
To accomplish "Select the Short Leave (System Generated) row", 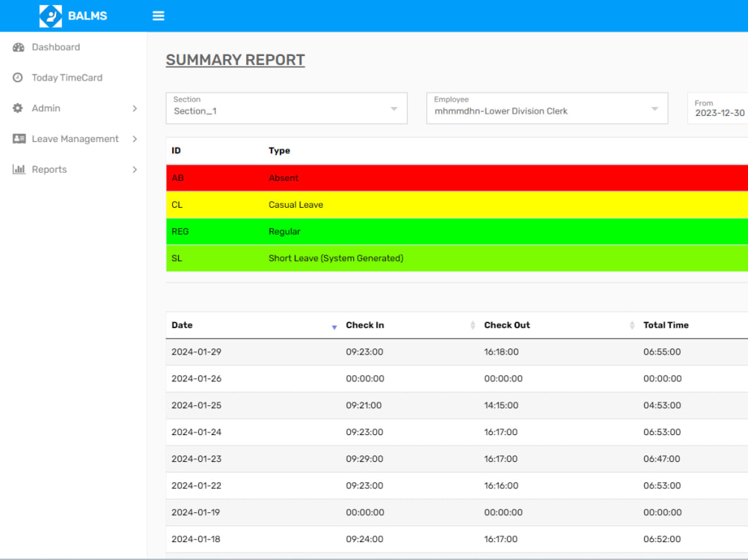I will (457, 258).
